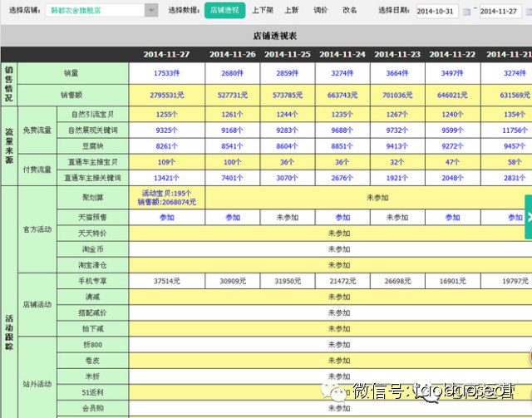Click the 淘宝清仓 row label
The height and width of the screenshot is (418, 532).
click(92, 265)
